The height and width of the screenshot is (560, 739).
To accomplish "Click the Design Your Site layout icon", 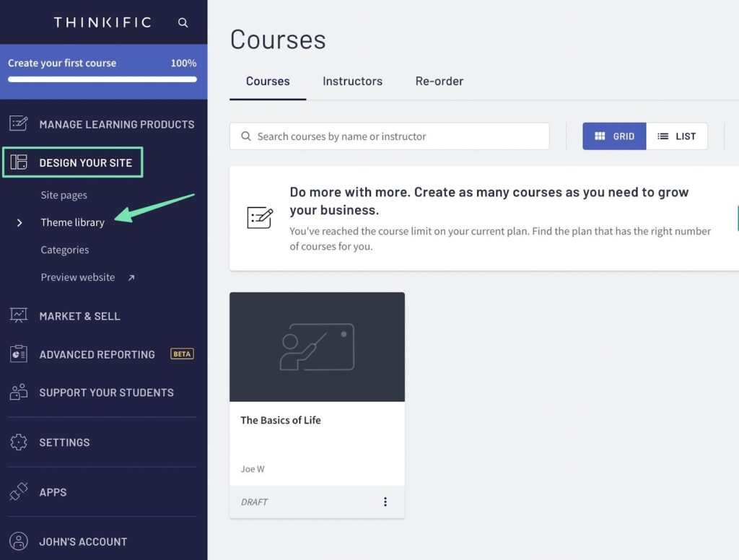I will (19, 162).
